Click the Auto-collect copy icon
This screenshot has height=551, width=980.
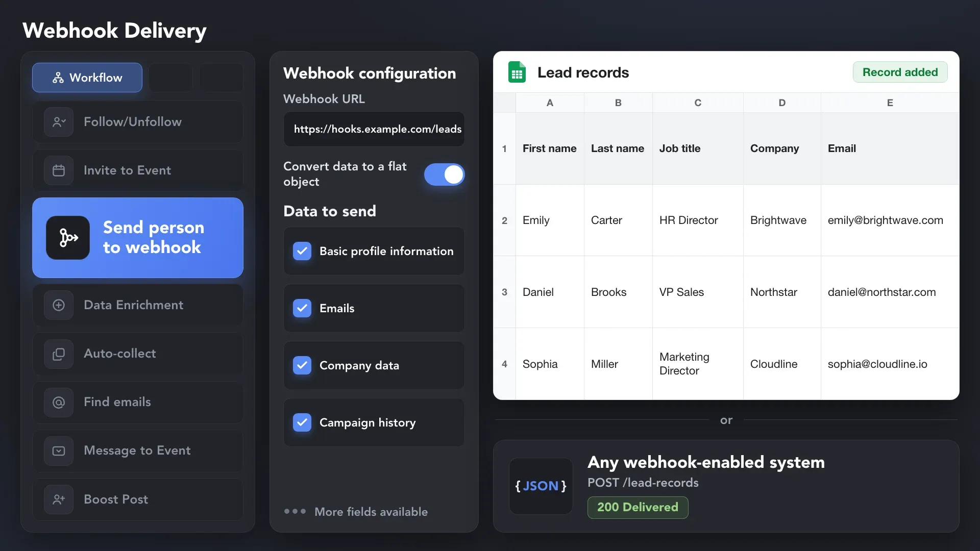pyautogui.click(x=59, y=354)
